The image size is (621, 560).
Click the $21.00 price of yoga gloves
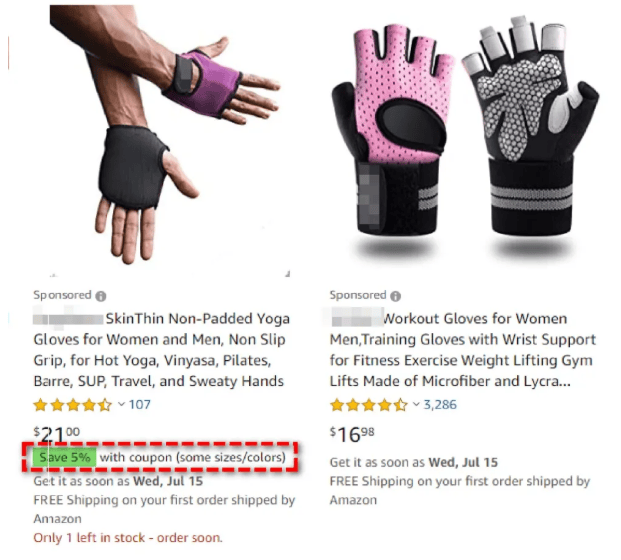(x=57, y=434)
